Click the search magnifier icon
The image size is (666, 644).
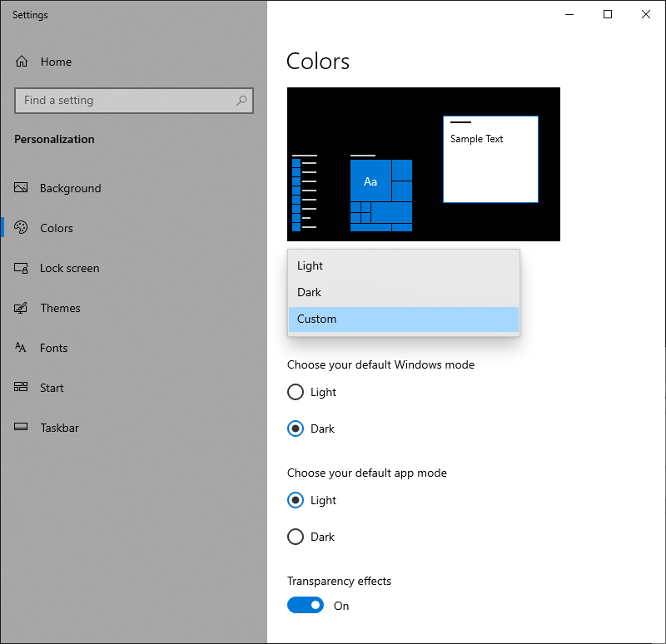point(241,100)
